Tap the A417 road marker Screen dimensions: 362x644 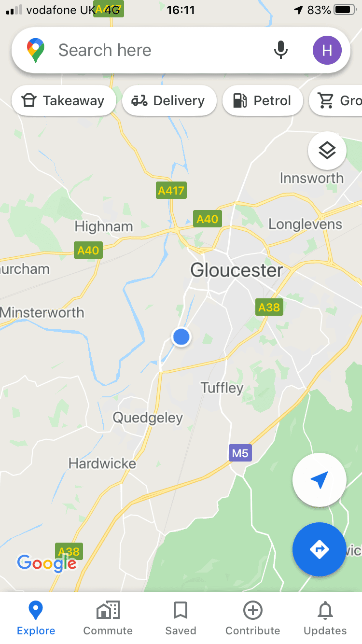172,190
